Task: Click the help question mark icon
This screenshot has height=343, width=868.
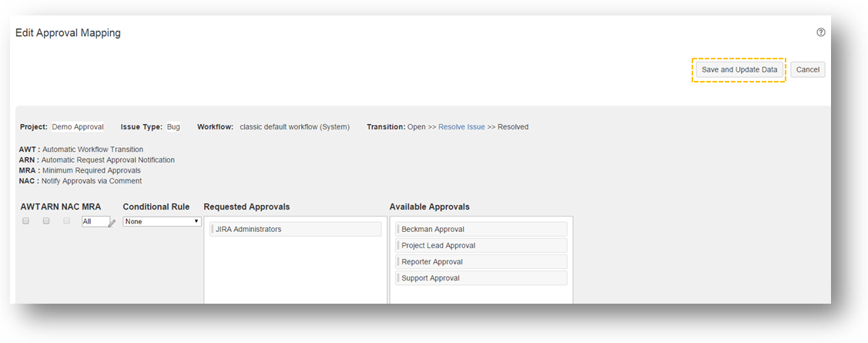Action: click(821, 32)
